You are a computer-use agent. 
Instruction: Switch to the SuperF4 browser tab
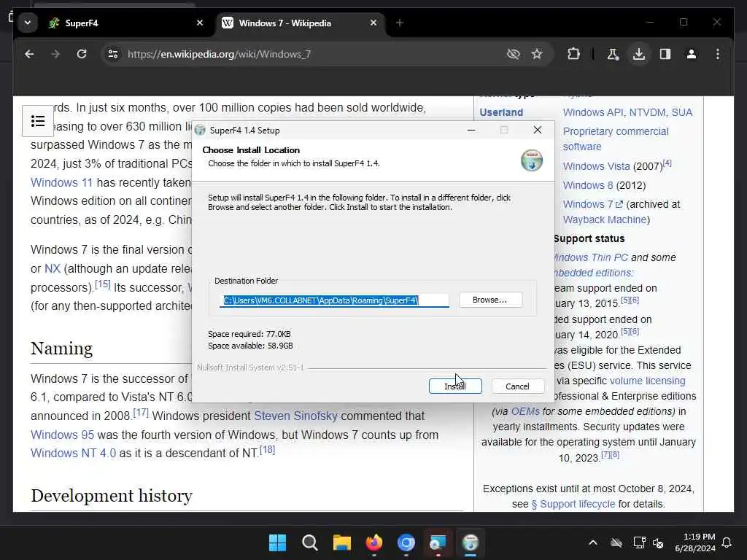[123, 23]
